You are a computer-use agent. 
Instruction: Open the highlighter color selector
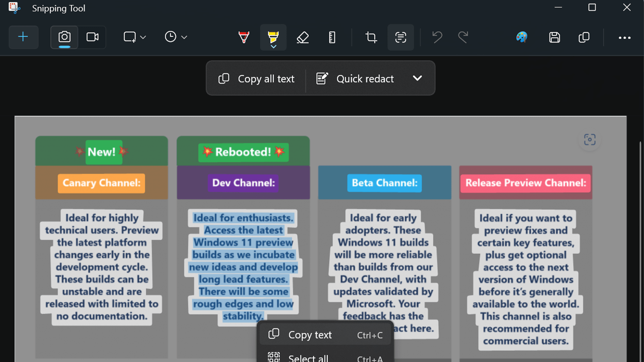pyautogui.click(x=273, y=46)
